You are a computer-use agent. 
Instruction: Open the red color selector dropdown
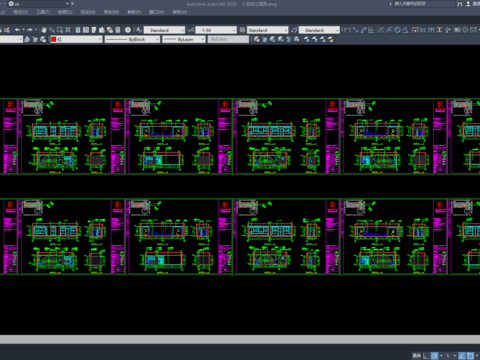[76, 39]
